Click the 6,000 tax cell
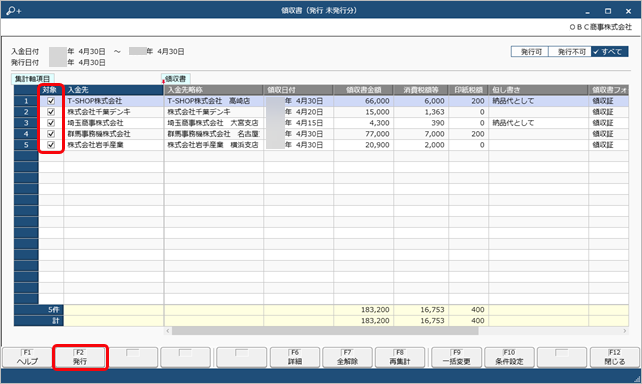This screenshot has width=642, height=384. 421,101
